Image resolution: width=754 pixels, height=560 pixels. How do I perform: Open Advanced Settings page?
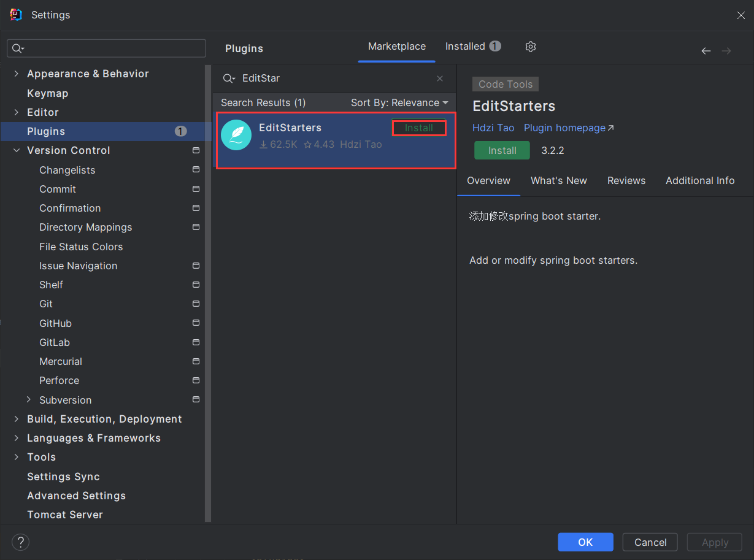coord(76,496)
